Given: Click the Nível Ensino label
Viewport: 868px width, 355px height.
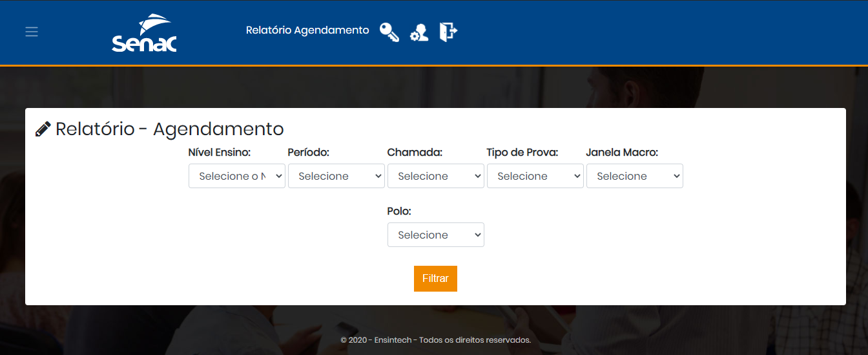Looking at the screenshot, I should click(x=220, y=153).
